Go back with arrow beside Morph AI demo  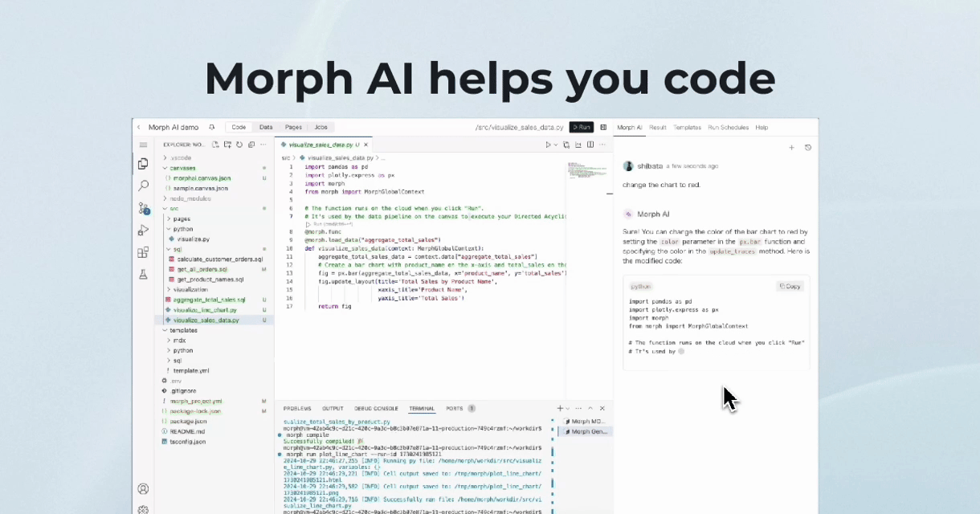138,127
